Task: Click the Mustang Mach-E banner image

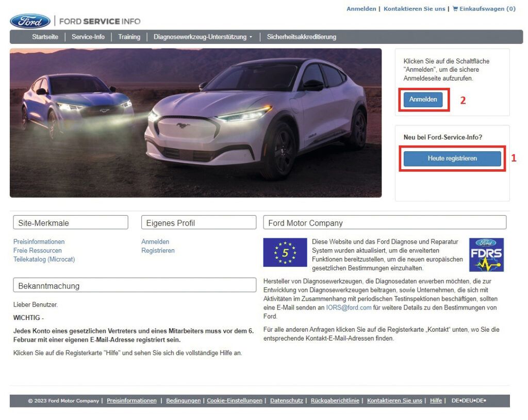Action: click(x=196, y=123)
